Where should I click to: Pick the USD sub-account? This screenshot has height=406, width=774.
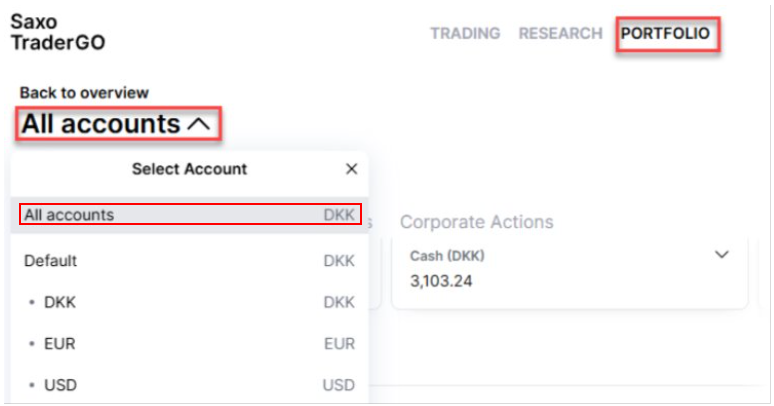[x=60, y=385]
